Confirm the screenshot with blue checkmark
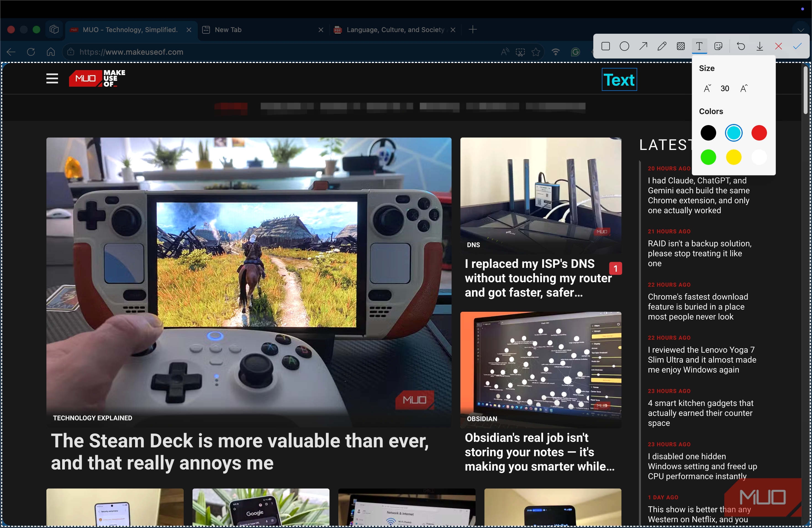This screenshot has height=528, width=812. pos(797,46)
